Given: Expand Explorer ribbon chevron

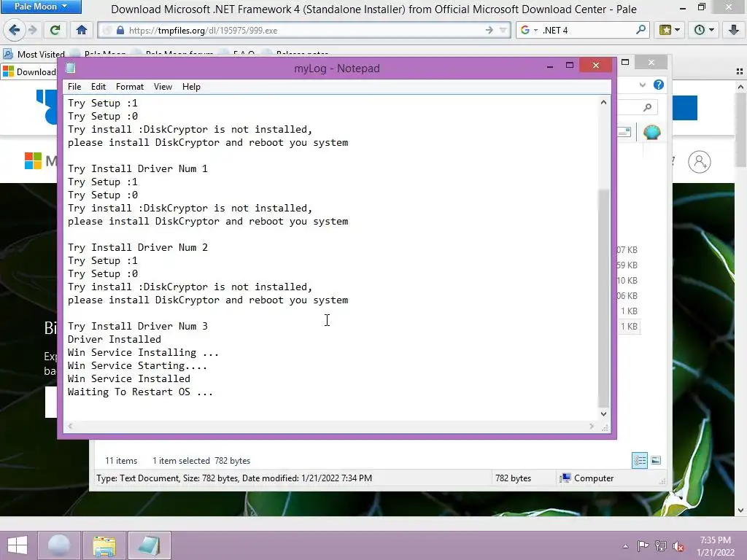Looking at the screenshot, I should (643, 85).
